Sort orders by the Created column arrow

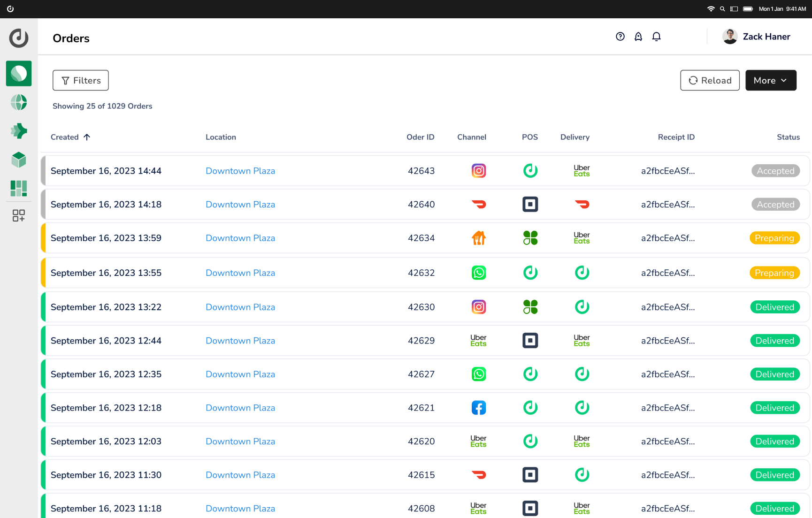87,137
